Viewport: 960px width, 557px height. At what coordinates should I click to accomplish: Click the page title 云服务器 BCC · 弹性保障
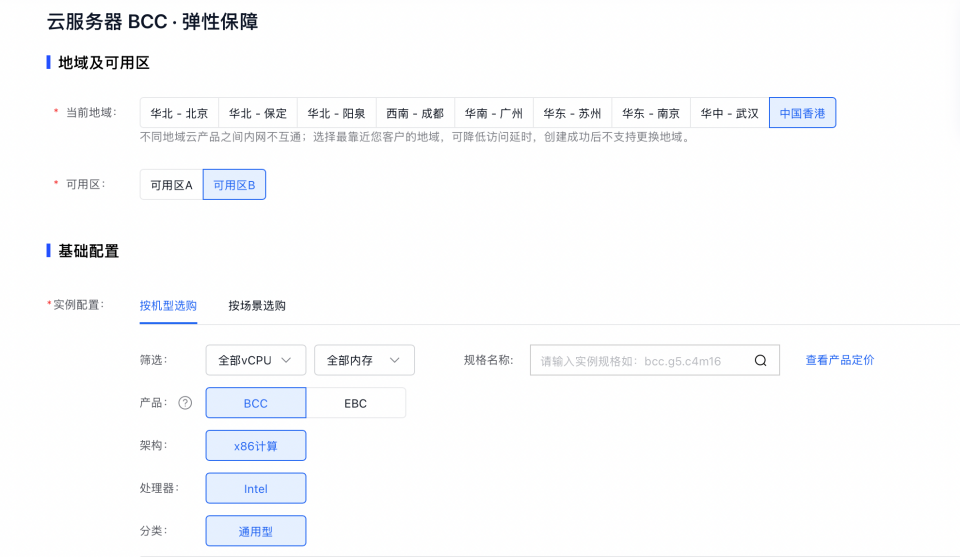click(152, 22)
